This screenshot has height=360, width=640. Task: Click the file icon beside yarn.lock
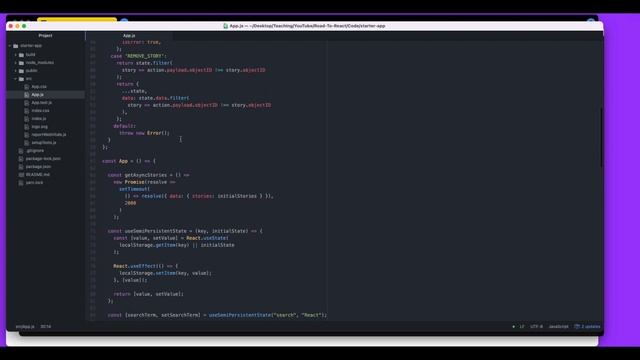(x=21, y=182)
